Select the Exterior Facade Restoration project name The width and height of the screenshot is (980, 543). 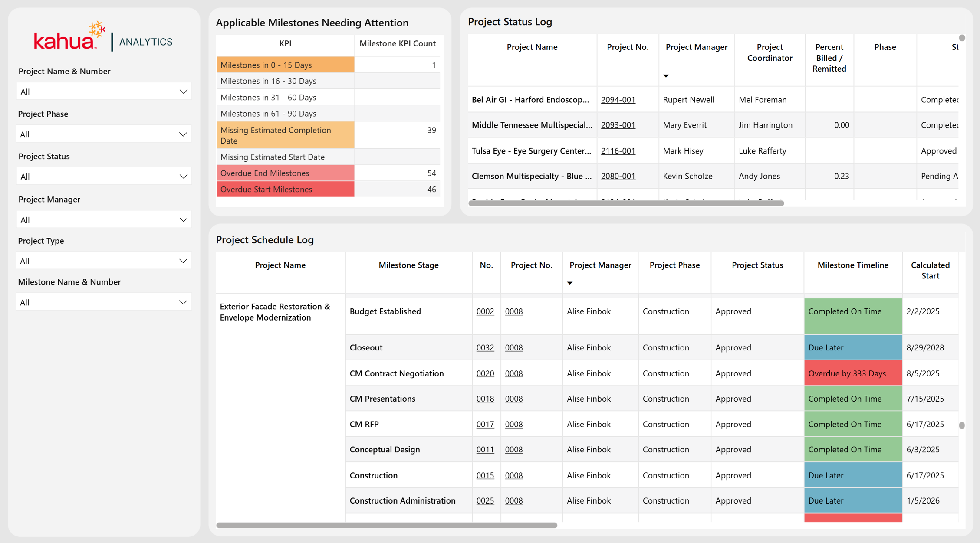tap(275, 312)
